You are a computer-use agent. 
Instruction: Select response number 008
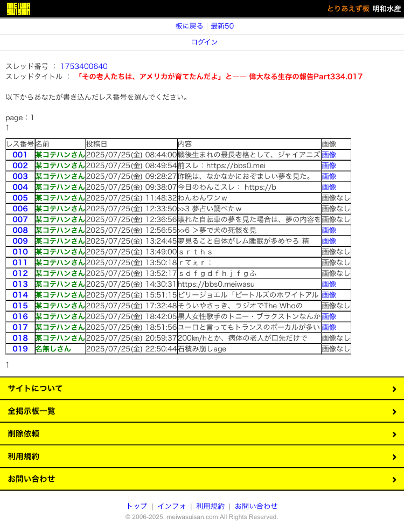pyautogui.click(x=20, y=230)
